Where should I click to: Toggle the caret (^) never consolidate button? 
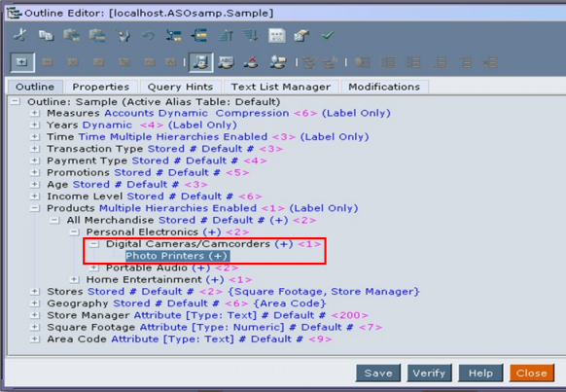pyautogui.click(x=170, y=62)
